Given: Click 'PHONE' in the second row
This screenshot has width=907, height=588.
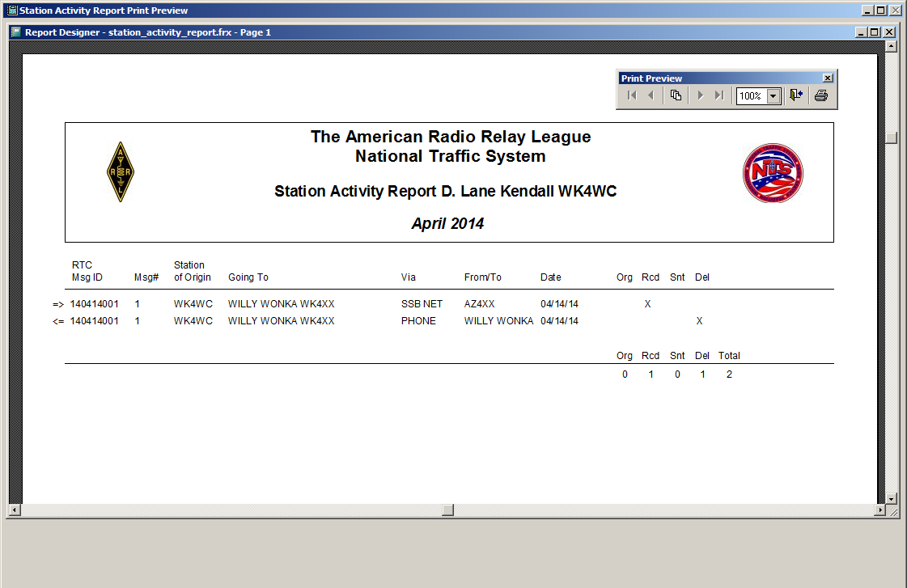Looking at the screenshot, I should coord(418,321).
